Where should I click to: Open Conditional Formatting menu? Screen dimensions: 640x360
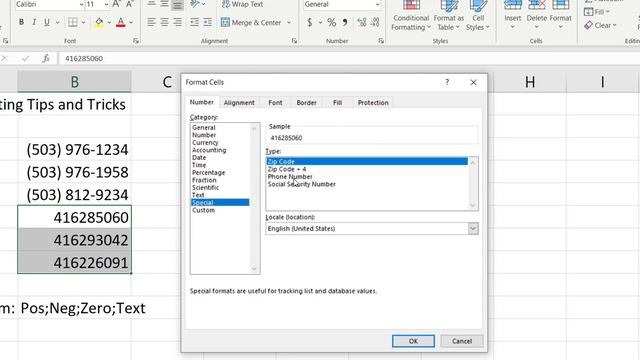pos(411,16)
